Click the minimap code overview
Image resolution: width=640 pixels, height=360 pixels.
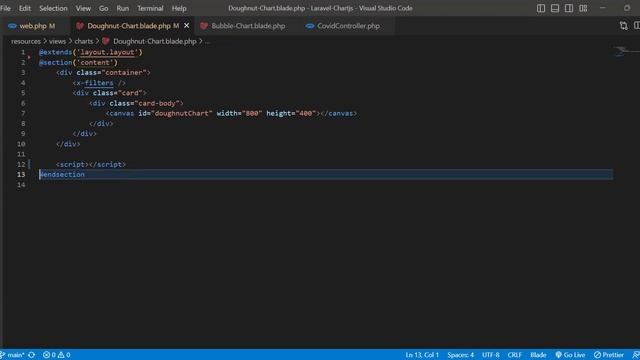tap(626, 51)
